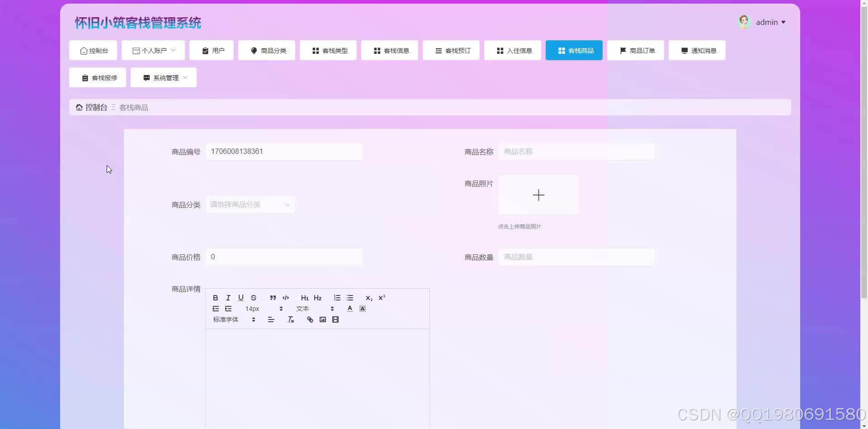Image resolution: width=868 pixels, height=429 pixels.
Task: Apply italic formatting
Action: coord(228,298)
